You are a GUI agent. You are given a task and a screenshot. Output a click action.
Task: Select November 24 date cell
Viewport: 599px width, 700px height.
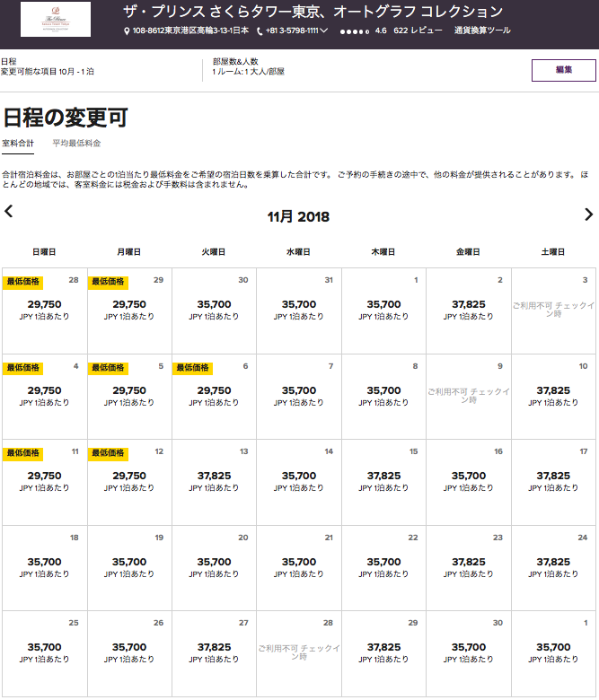553,568
